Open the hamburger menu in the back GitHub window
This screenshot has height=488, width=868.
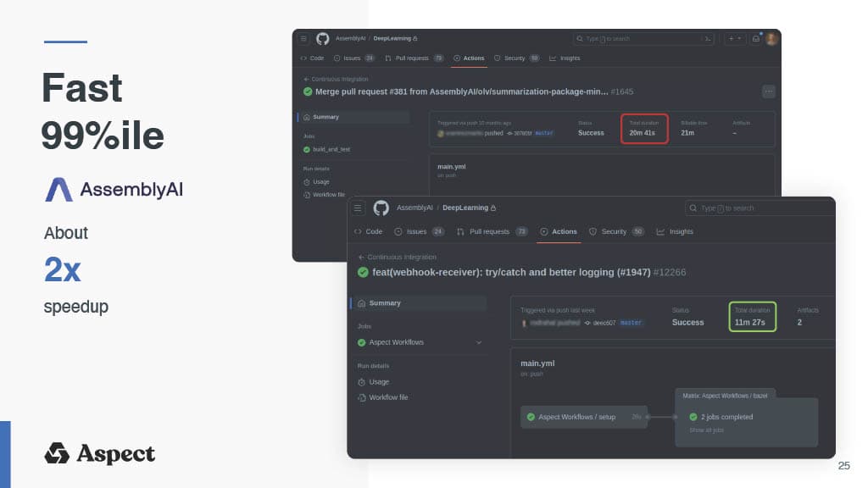303,39
